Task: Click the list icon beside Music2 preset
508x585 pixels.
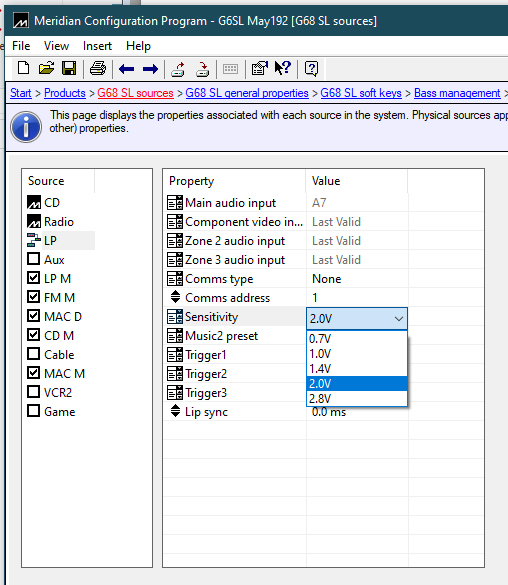Action: [175, 336]
